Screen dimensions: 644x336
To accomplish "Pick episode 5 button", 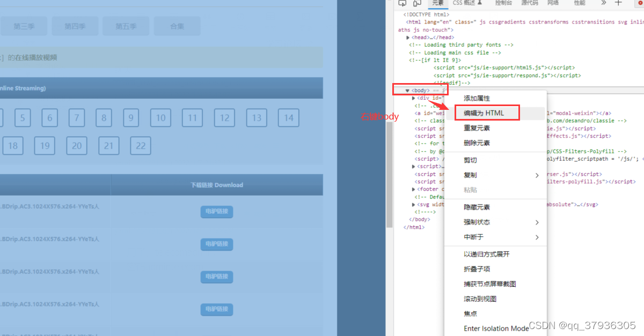I will pyautogui.click(x=23, y=118).
